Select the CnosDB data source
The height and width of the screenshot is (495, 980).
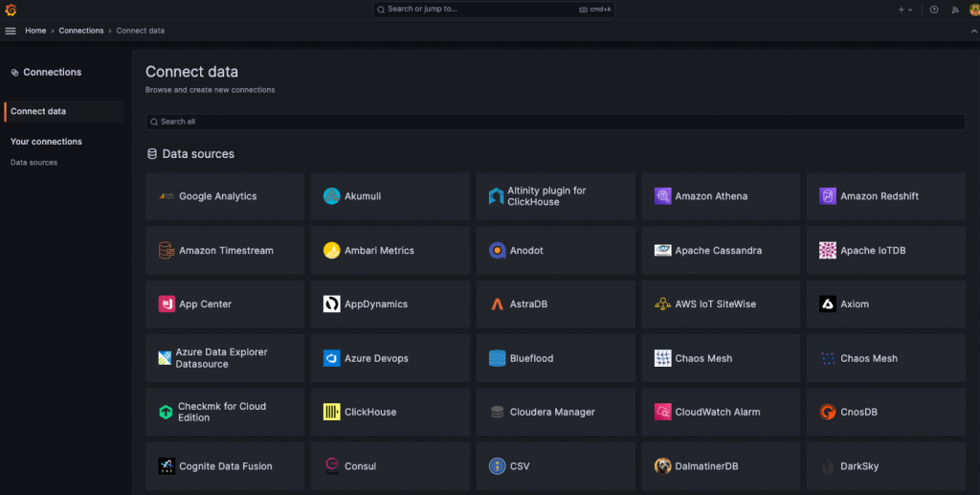[x=885, y=412]
